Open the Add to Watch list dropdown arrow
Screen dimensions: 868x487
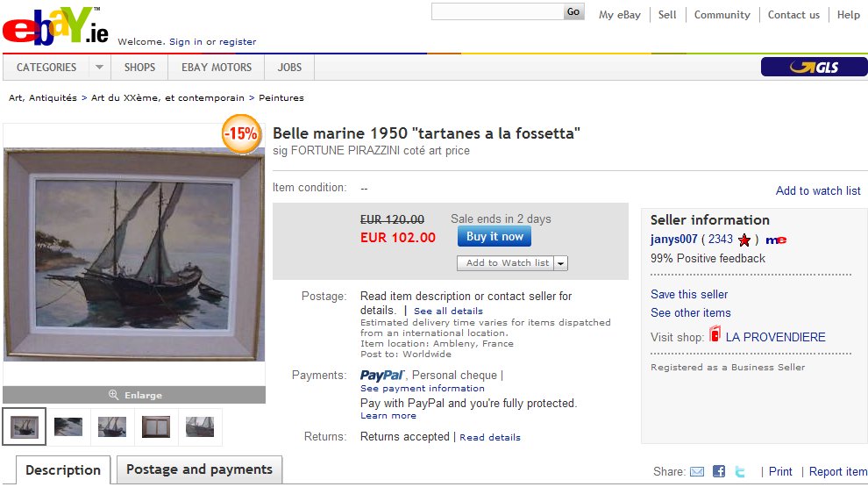click(561, 263)
